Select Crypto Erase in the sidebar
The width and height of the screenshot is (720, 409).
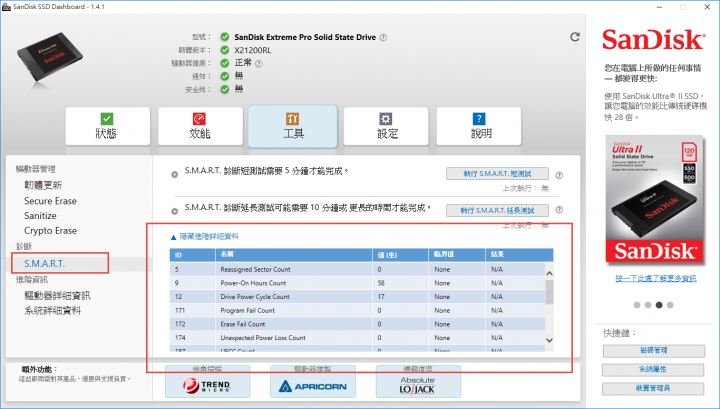pos(51,230)
